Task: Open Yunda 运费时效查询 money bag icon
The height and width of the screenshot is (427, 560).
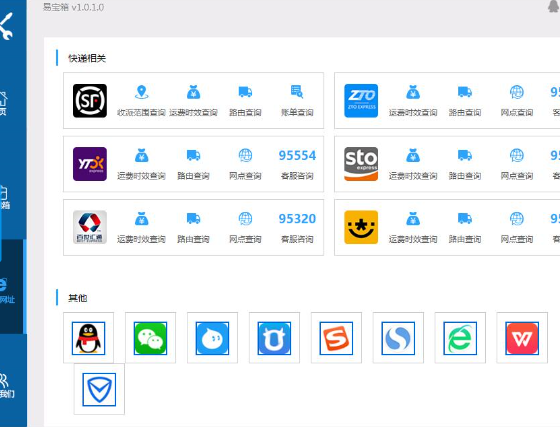Action: (x=413, y=218)
